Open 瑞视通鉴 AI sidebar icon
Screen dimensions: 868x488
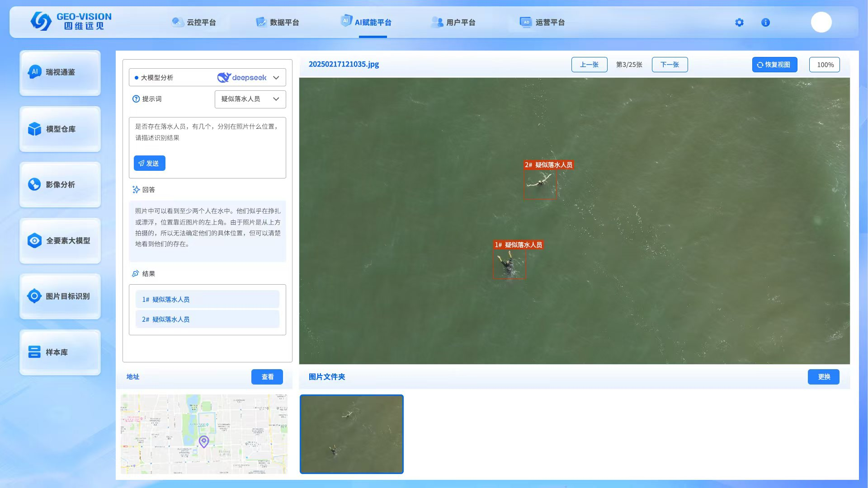coord(35,72)
